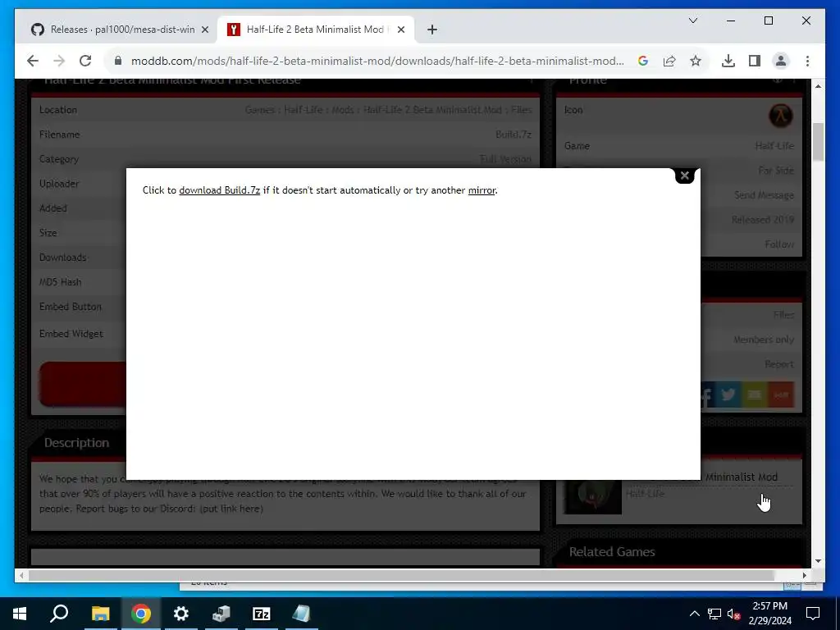Image resolution: width=840 pixels, height=630 pixels.
Task: Open Chrome three-dot menu
Action: click(x=807, y=61)
